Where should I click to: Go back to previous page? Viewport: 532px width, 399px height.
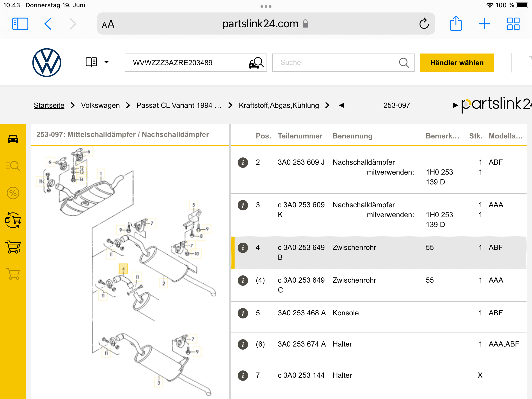click(x=48, y=24)
